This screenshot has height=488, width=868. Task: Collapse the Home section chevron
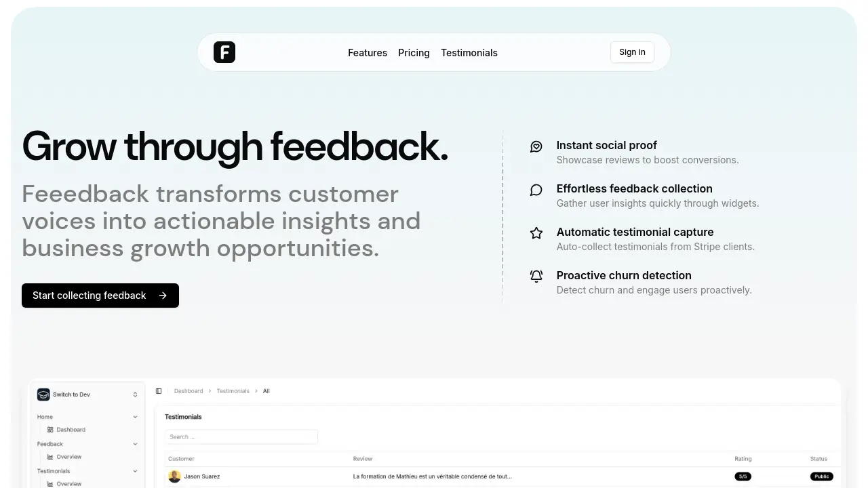click(x=135, y=417)
